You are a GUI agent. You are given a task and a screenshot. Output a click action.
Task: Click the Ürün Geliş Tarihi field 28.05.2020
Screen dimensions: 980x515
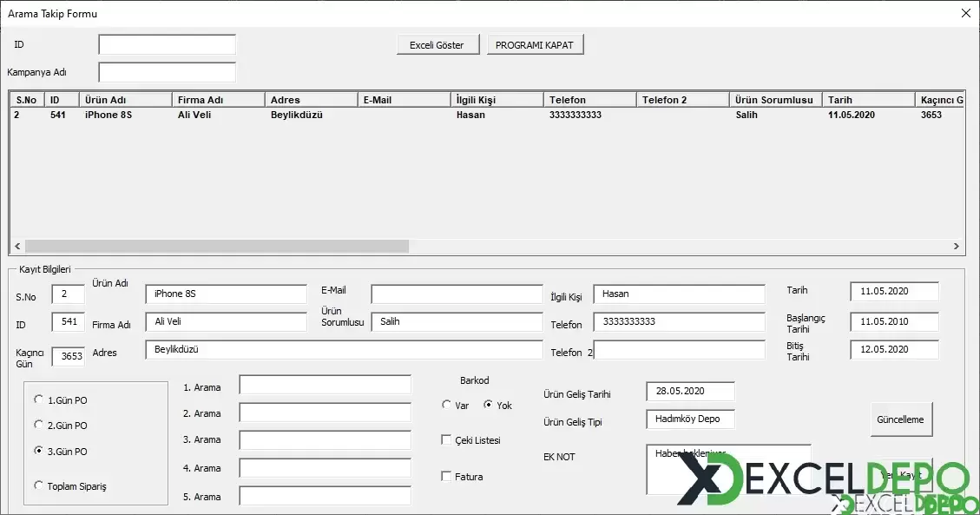coord(691,392)
